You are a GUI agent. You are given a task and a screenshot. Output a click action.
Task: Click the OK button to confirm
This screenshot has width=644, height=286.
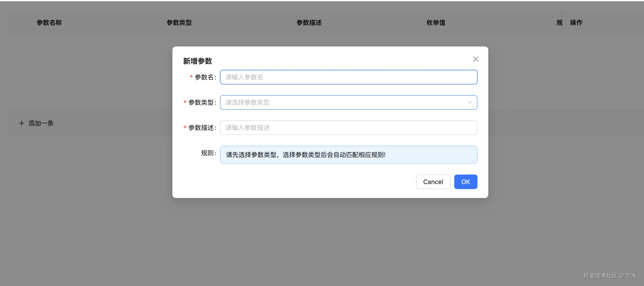466,182
